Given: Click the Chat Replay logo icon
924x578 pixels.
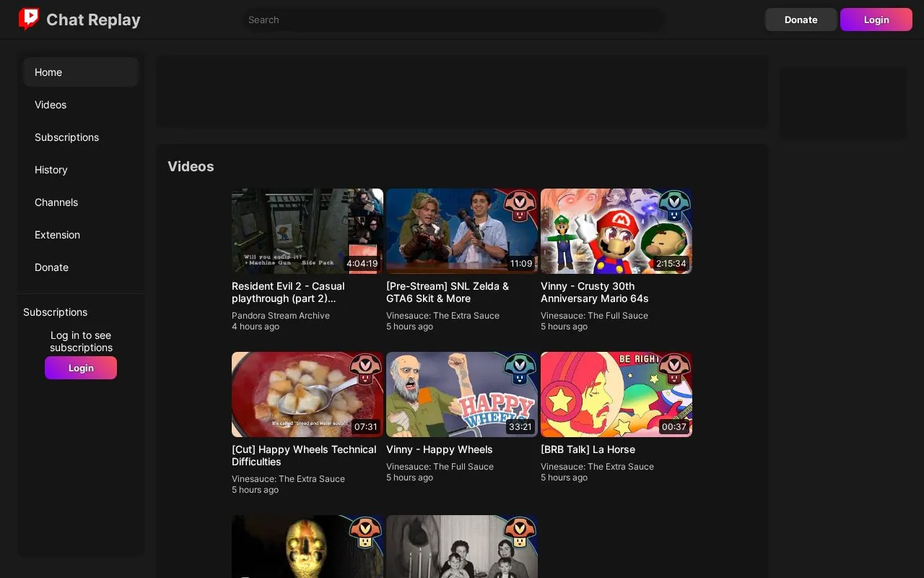Looking at the screenshot, I should [29, 19].
